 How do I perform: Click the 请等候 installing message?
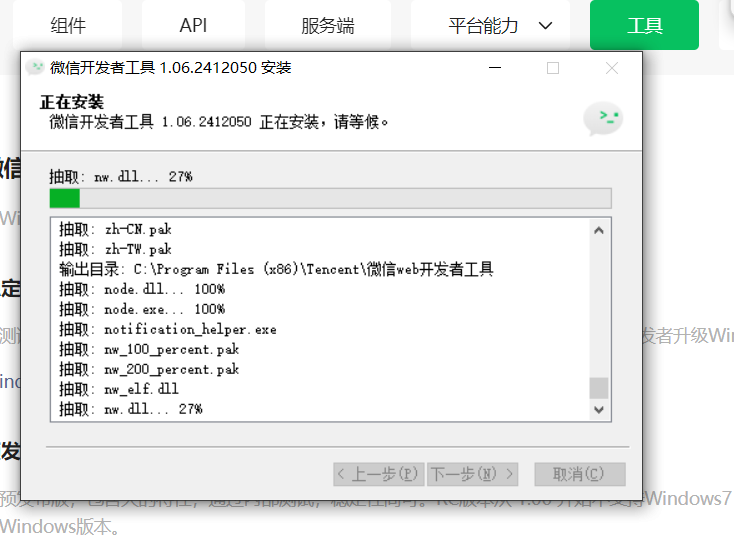[219, 122]
